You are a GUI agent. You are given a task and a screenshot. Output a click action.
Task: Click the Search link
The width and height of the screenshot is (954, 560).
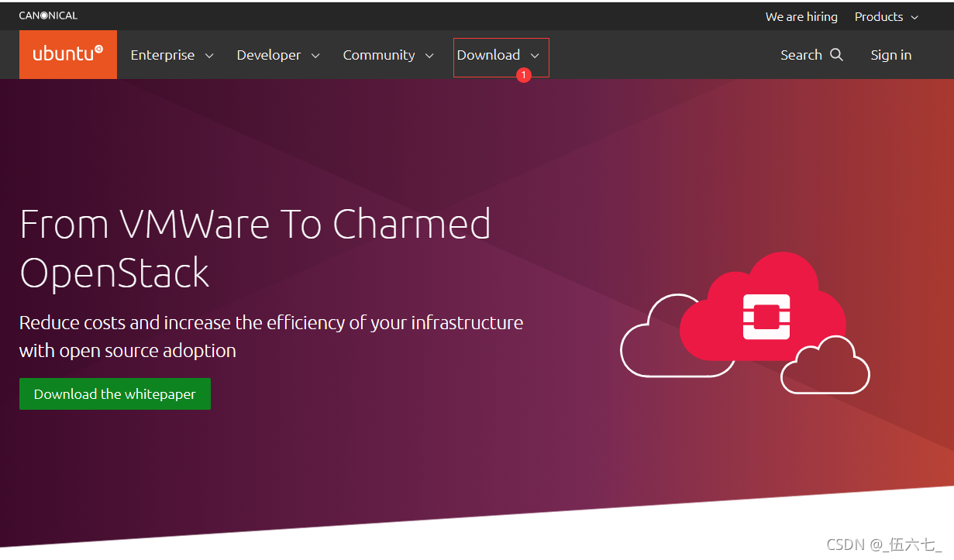tap(801, 55)
